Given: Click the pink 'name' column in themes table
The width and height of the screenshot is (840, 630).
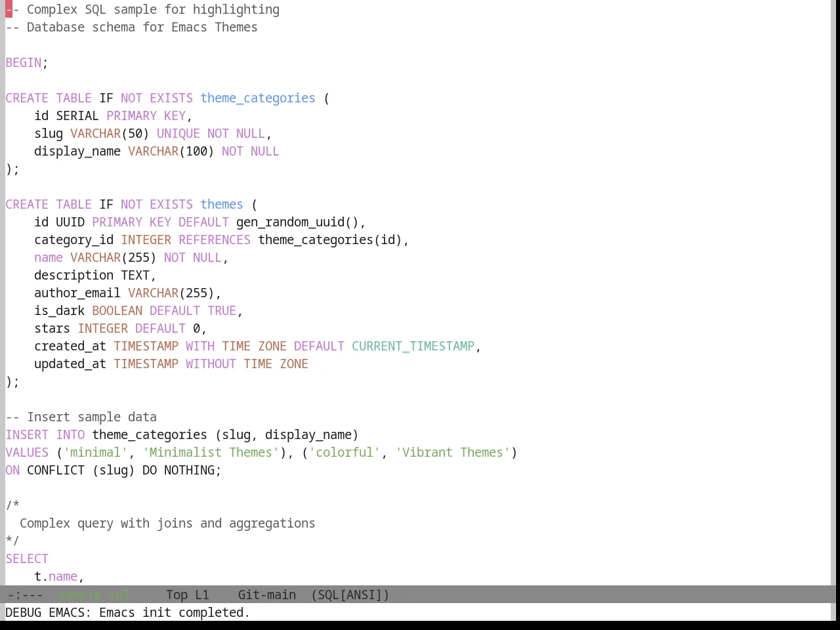Looking at the screenshot, I should tap(49, 257).
